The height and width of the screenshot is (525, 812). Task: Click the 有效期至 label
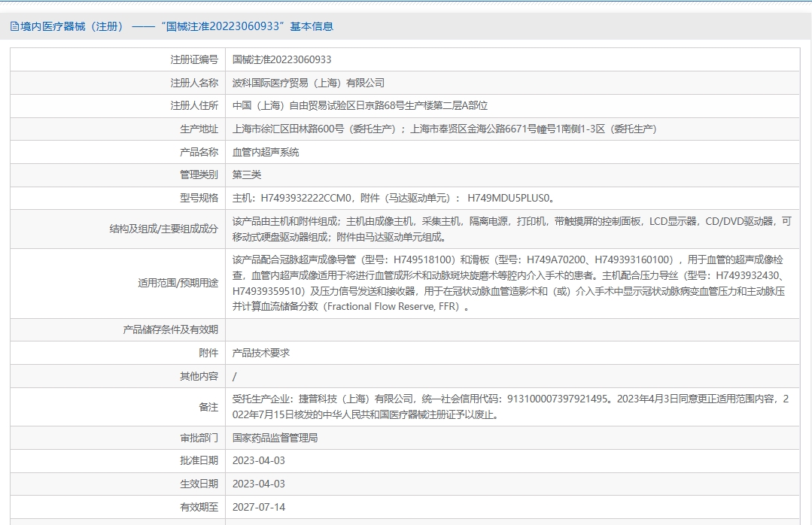point(199,507)
